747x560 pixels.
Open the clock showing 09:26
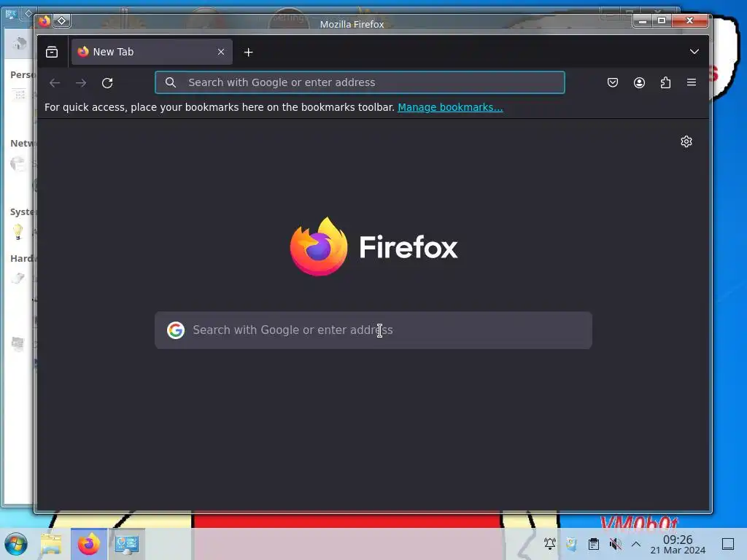(678, 544)
